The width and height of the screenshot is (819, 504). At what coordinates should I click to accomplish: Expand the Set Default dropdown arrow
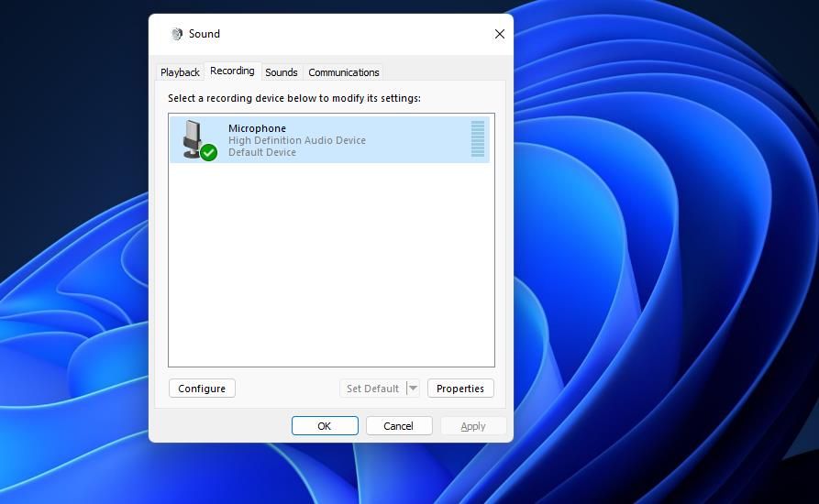413,389
